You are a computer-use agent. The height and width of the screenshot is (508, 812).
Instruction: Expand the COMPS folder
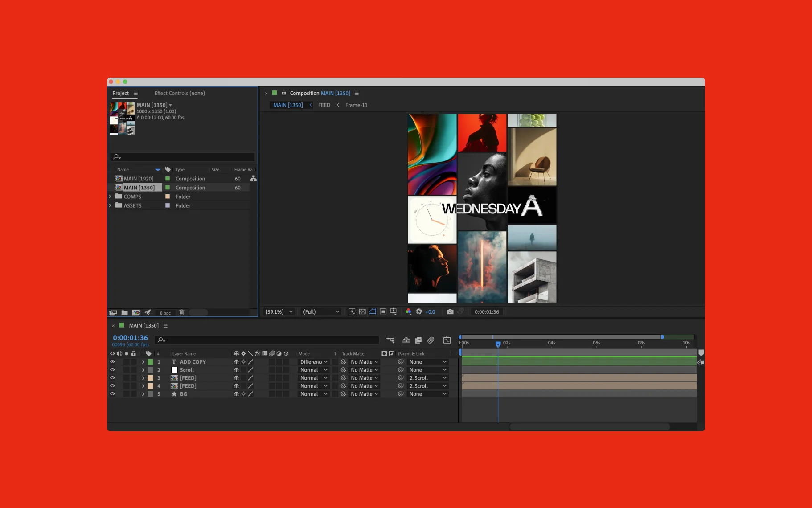pyautogui.click(x=110, y=197)
